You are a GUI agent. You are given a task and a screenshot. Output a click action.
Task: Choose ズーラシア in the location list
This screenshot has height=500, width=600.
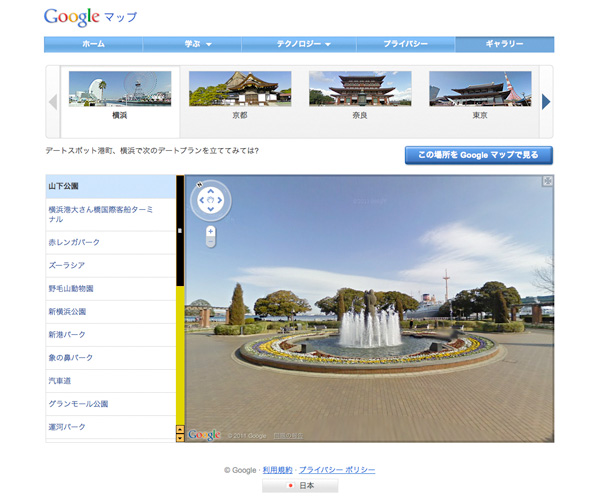tap(69, 265)
